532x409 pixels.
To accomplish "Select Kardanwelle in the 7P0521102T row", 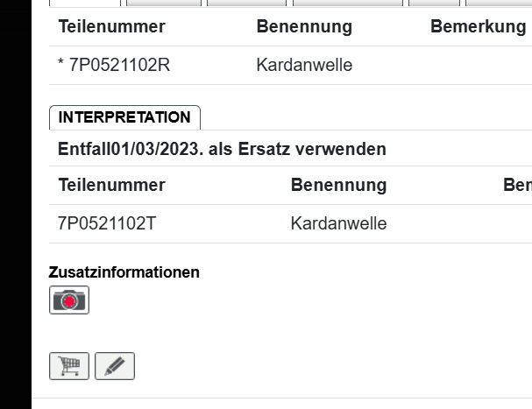I will click(x=338, y=223).
